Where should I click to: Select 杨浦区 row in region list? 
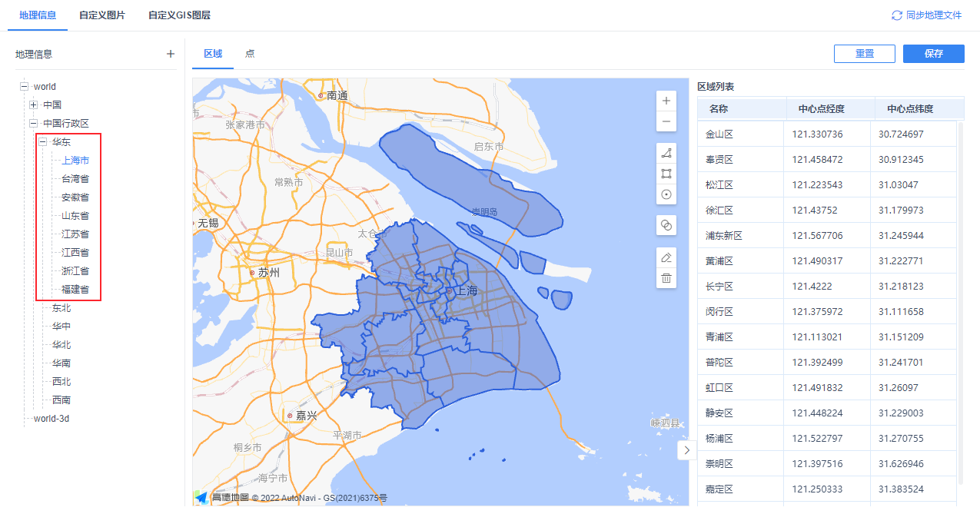[x=827, y=439]
